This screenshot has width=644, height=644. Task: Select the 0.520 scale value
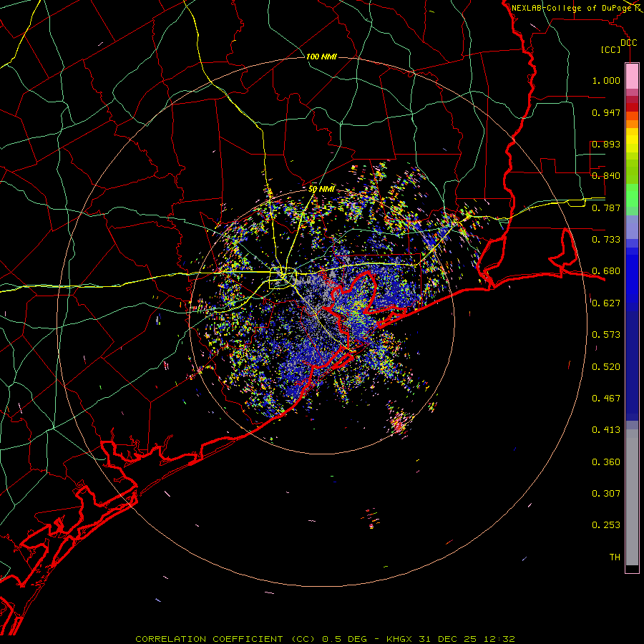pos(606,367)
